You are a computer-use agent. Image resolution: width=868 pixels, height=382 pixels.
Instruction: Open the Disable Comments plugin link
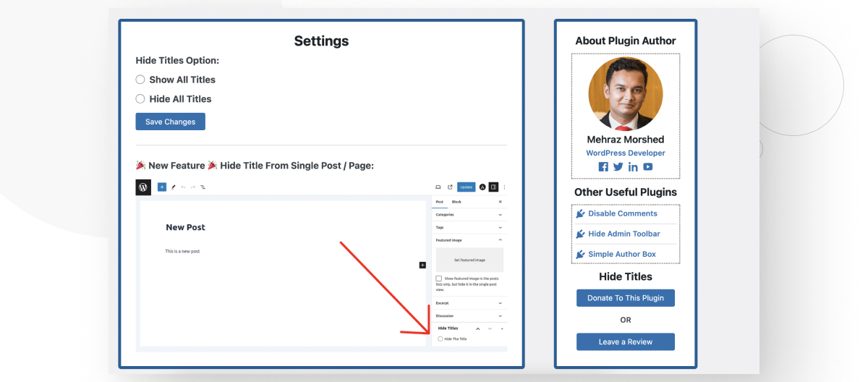point(623,213)
